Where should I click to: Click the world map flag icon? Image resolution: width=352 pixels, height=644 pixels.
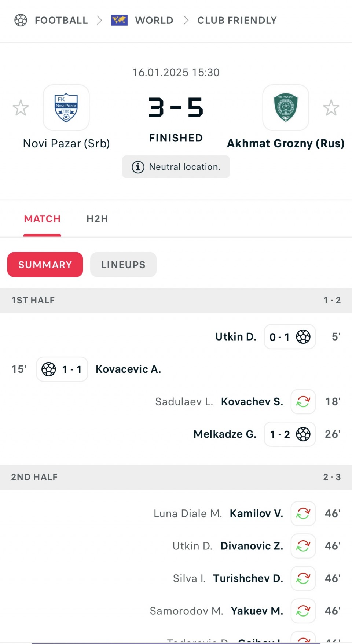(119, 20)
